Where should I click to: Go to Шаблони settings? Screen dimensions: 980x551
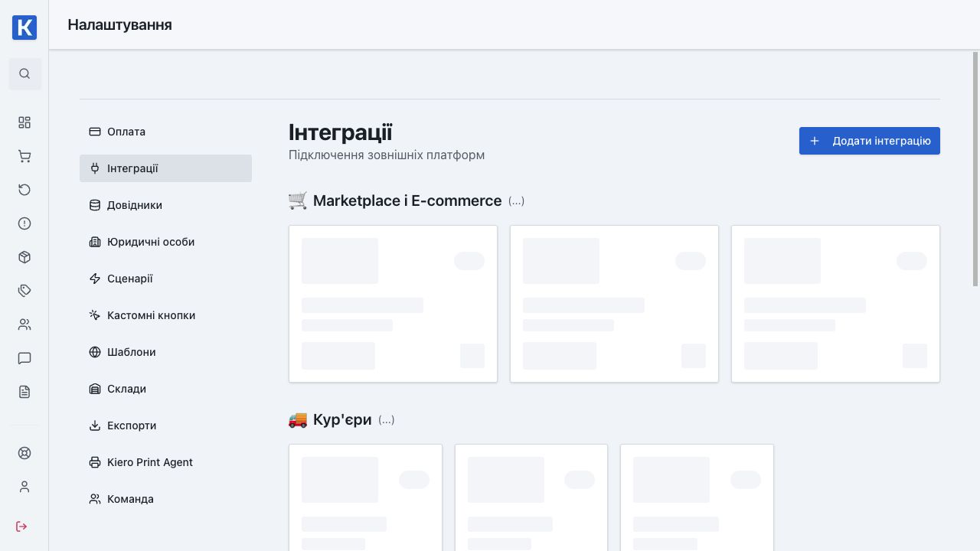coord(165,352)
